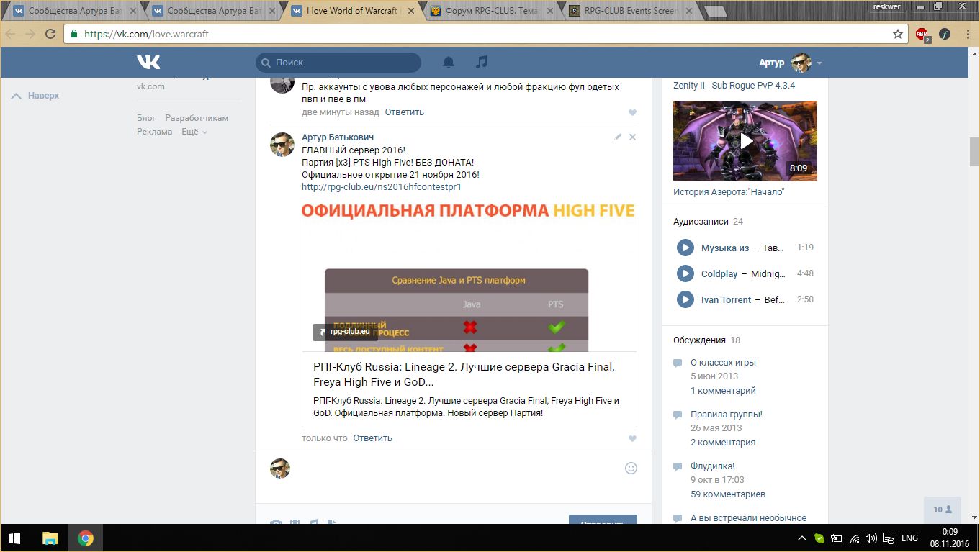
Task: Open the music note player icon
Action: (x=482, y=63)
